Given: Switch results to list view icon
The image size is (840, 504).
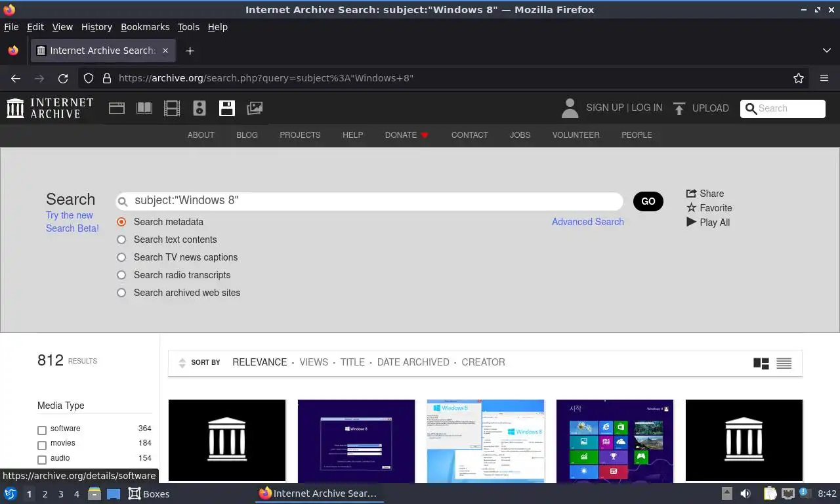Looking at the screenshot, I should click(784, 363).
